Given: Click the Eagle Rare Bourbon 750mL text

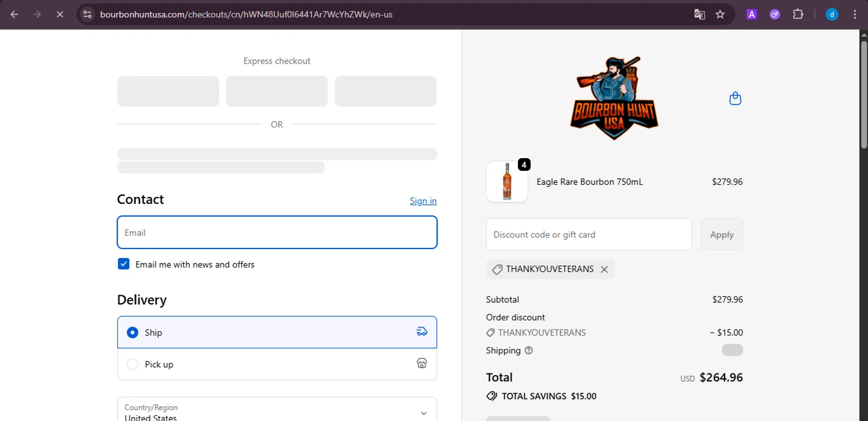Looking at the screenshot, I should [590, 182].
